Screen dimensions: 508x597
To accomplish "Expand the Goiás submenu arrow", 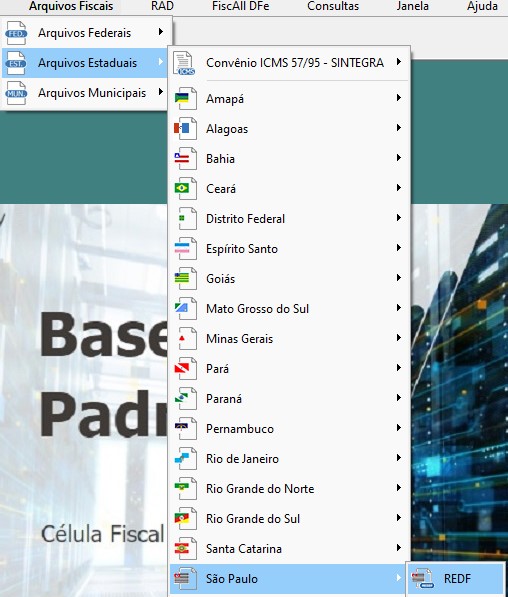I will click(x=399, y=278).
